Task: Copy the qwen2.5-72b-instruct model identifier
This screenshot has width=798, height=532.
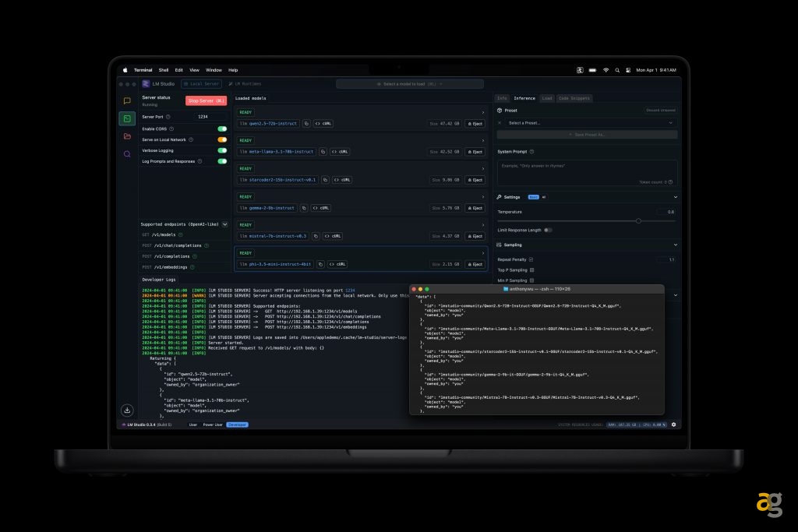Action: (x=306, y=123)
